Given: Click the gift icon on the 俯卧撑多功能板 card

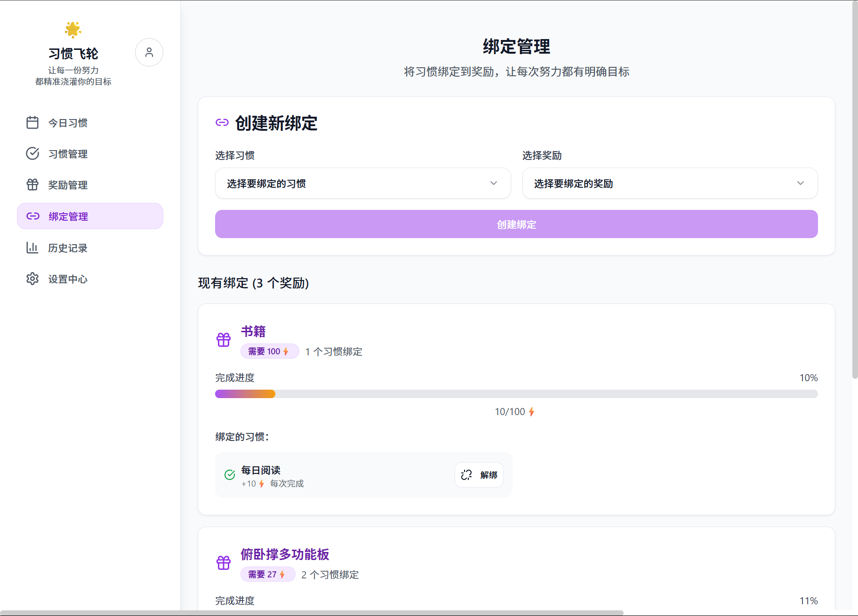Looking at the screenshot, I should tap(224, 563).
